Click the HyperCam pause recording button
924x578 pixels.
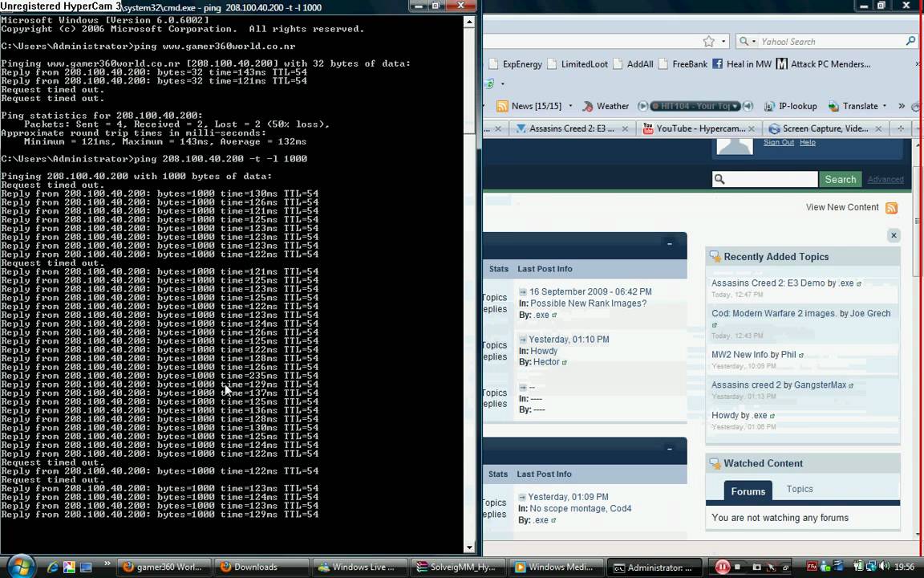(x=722, y=568)
